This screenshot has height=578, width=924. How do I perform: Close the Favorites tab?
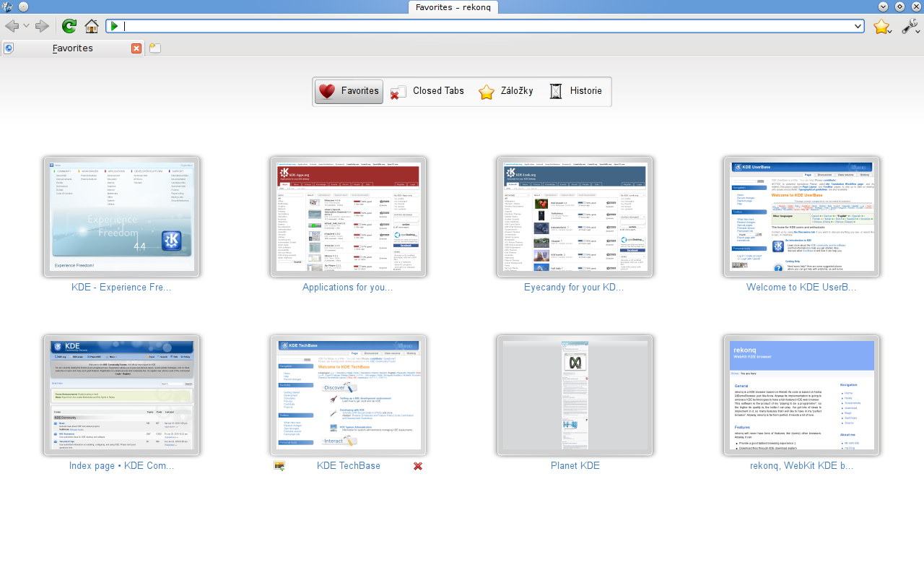(136, 48)
